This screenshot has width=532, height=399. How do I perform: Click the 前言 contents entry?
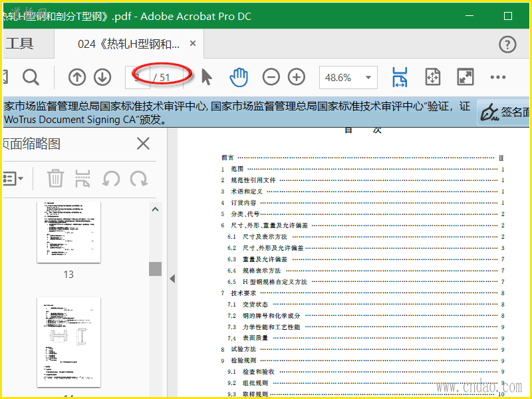pos(362,158)
